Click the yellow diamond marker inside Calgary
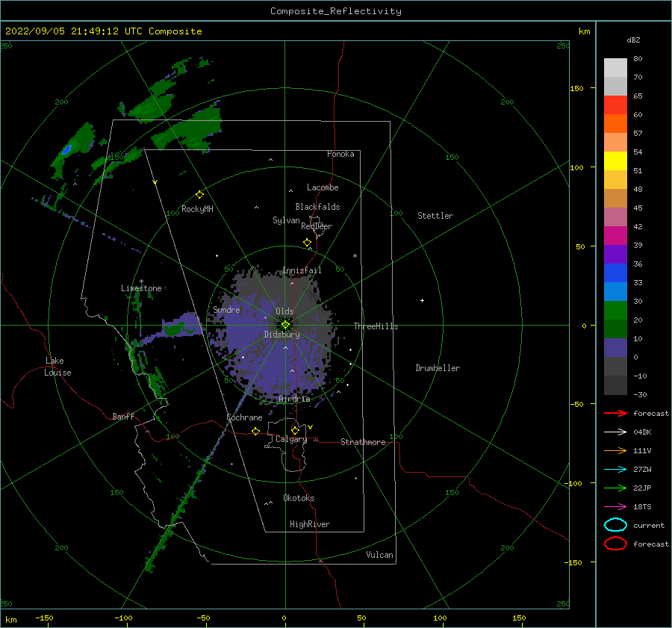The width and height of the screenshot is (672, 628). [295, 430]
